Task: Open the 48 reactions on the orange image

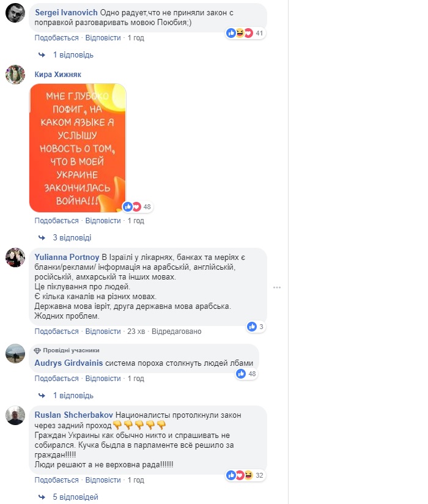Action: tap(138, 207)
